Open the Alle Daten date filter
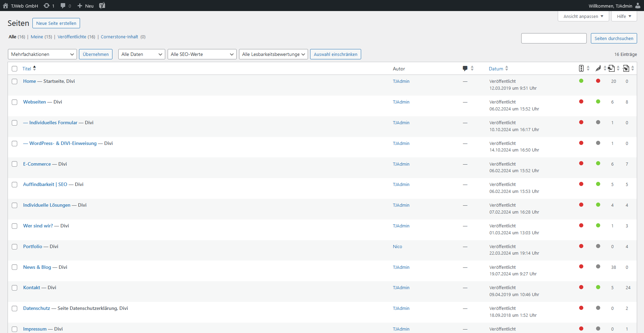The height and width of the screenshot is (333, 644). (x=141, y=54)
